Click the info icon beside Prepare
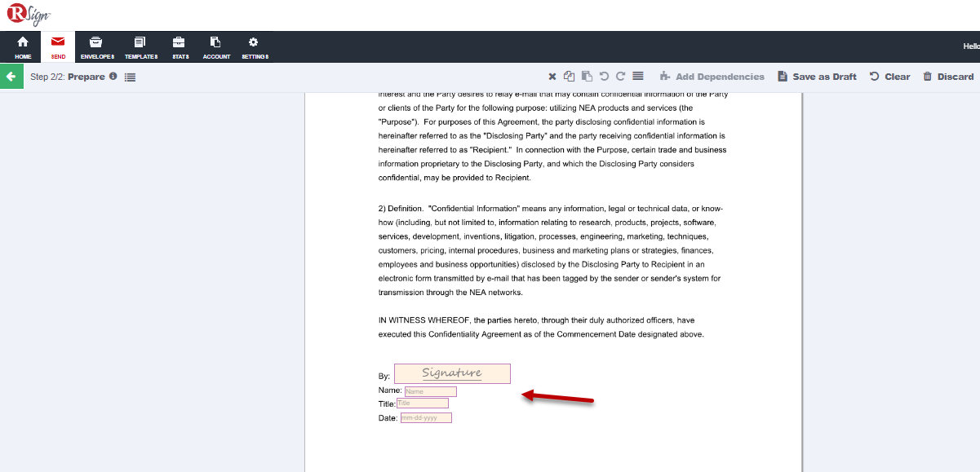 tap(113, 77)
